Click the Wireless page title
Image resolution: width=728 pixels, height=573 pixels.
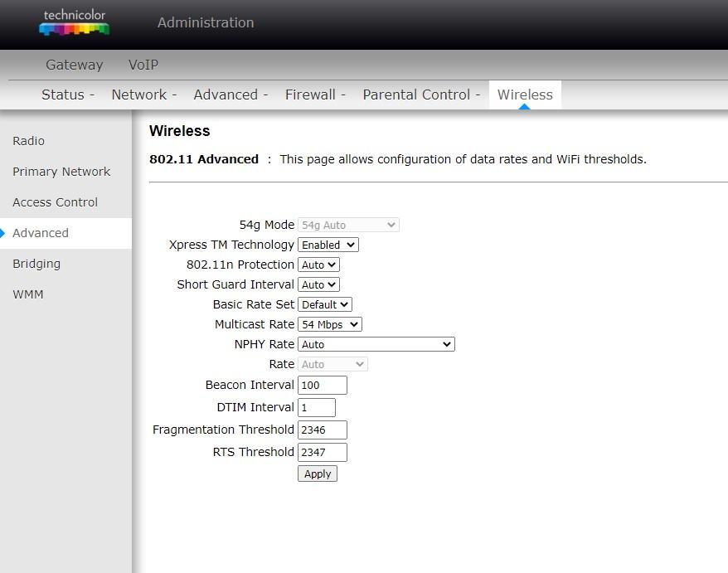[180, 131]
